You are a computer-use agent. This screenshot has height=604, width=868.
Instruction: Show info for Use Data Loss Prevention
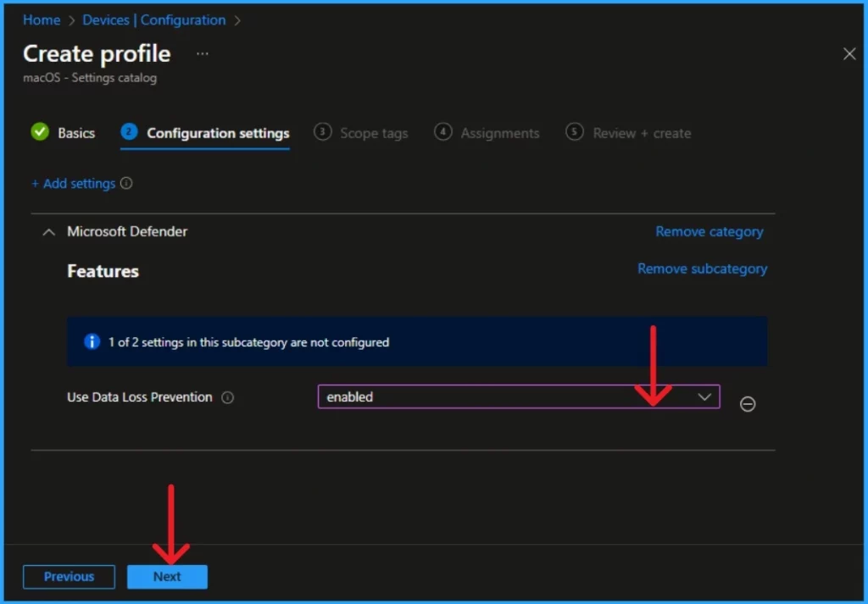[x=227, y=397]
